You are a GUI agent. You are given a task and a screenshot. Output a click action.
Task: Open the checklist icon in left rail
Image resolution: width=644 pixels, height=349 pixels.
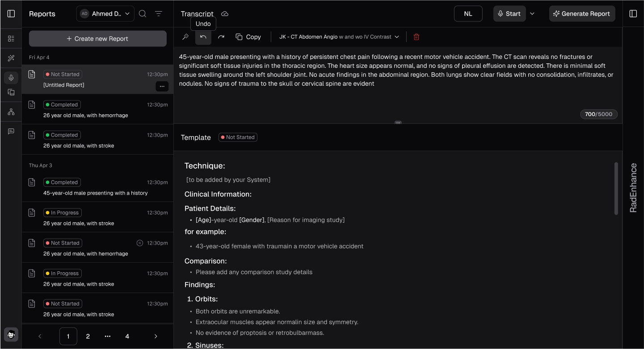(11, 39)
